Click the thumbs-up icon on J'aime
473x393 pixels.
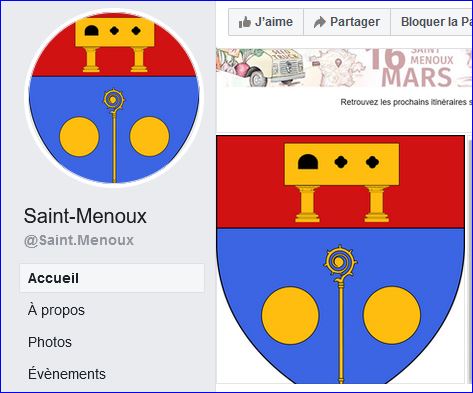[x=245, y=22]
